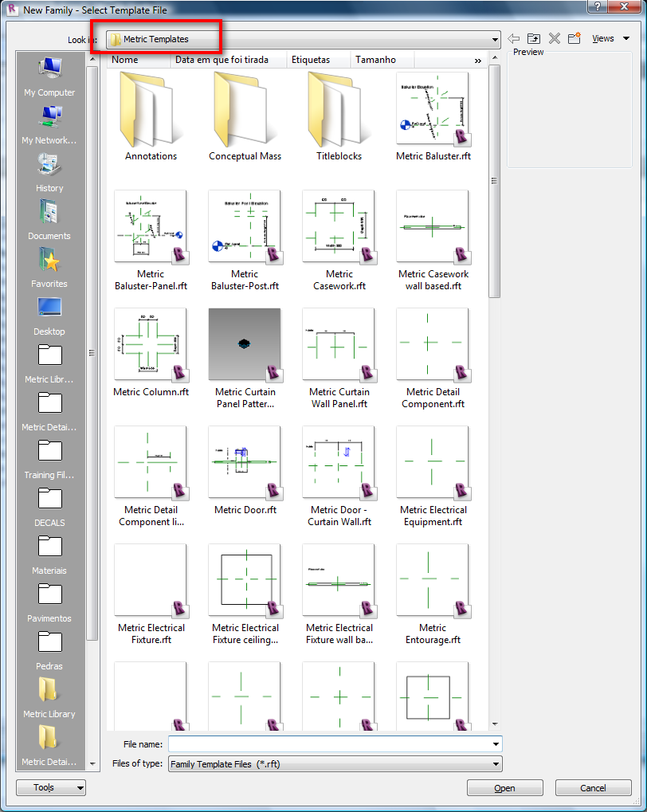Screen dimensions: 647x812
Task: Open Pedras sidebar folder
Action: [49, 650]
